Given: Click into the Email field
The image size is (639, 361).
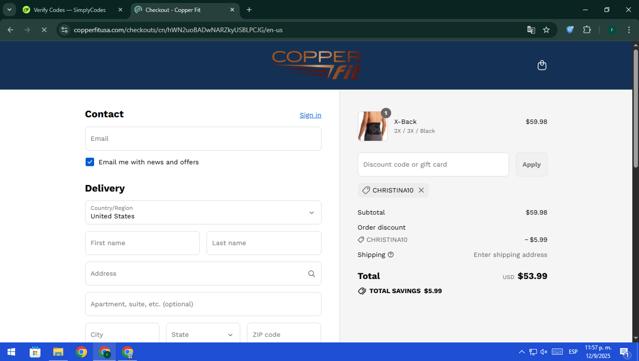Looking at the screenshot, I should [203, 139].
